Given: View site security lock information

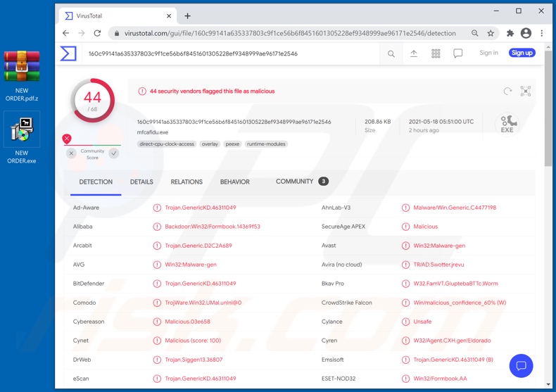Looking at the screenshot, I should pos(117,33).
